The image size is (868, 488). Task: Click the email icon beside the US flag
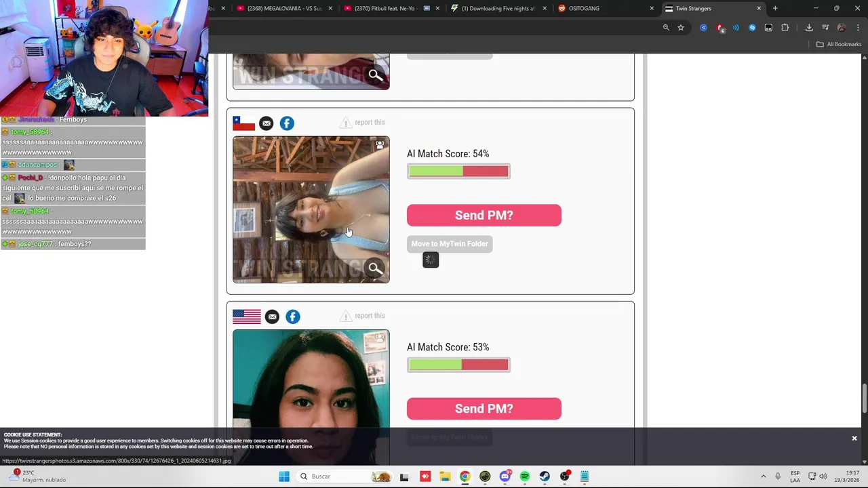[272, 317]
